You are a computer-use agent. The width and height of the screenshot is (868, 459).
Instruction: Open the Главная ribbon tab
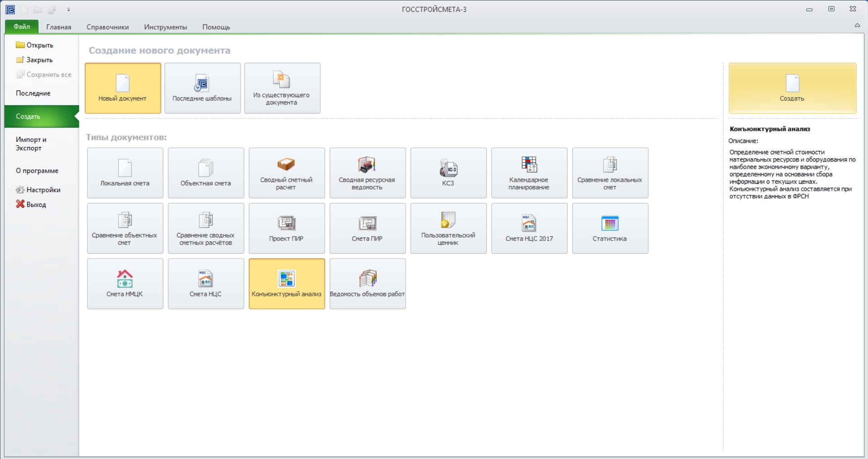59,27
